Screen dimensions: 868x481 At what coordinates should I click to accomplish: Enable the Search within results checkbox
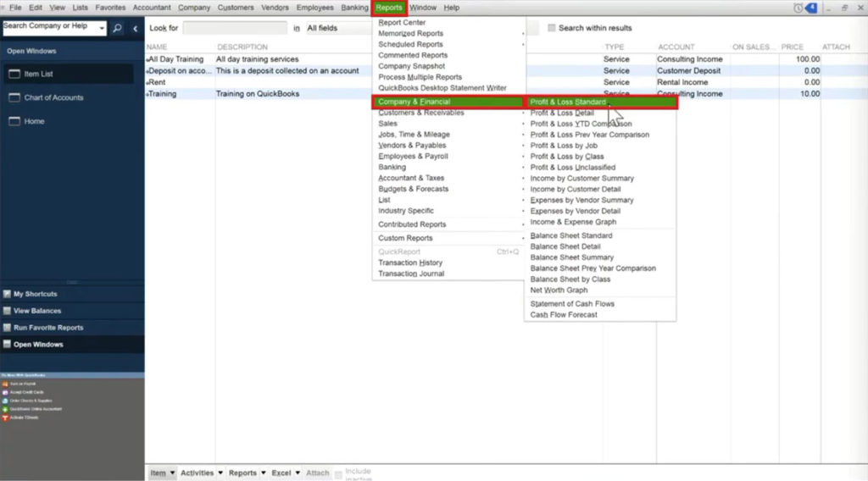coord(552,28)
